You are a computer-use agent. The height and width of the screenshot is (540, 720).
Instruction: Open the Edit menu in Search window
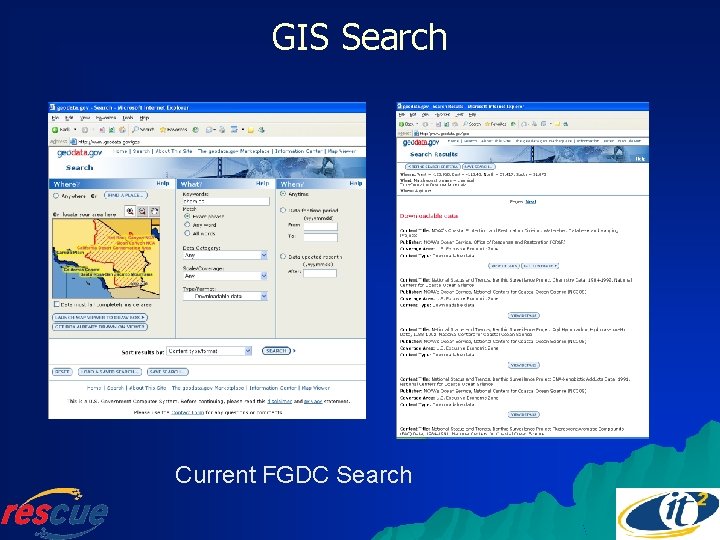69,118
